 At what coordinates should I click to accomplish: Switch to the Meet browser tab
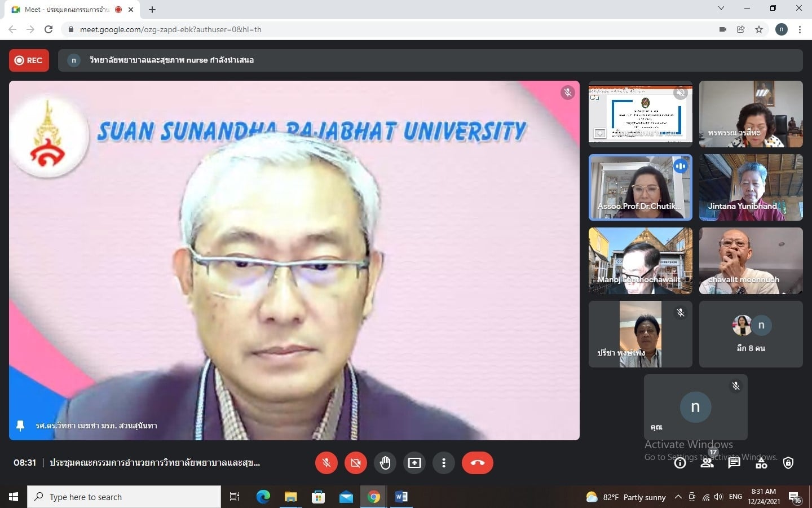point(68,10)
